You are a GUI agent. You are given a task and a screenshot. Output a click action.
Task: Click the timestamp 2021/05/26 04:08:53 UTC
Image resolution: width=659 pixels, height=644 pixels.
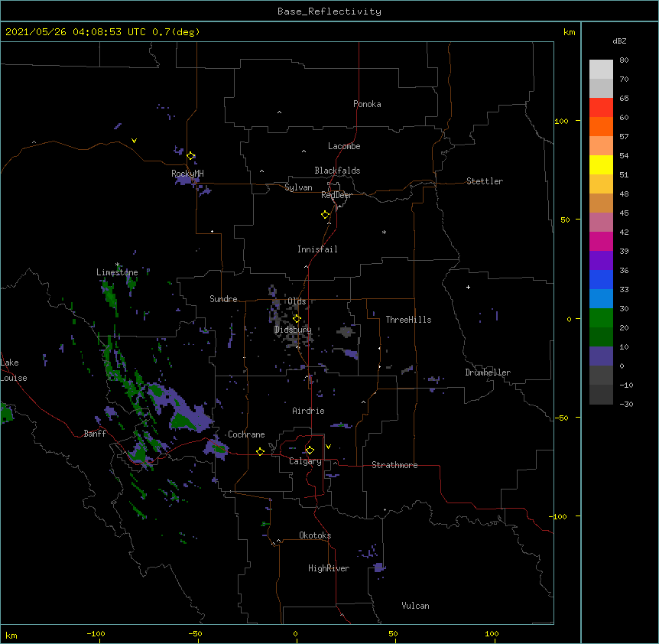coord(75,32)
